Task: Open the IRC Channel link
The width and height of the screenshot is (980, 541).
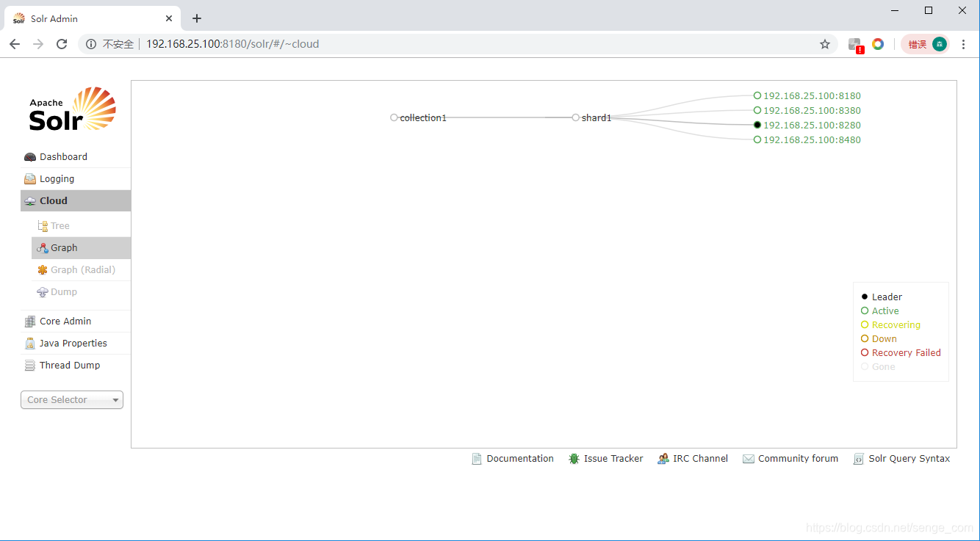Action: coord(700,459)
